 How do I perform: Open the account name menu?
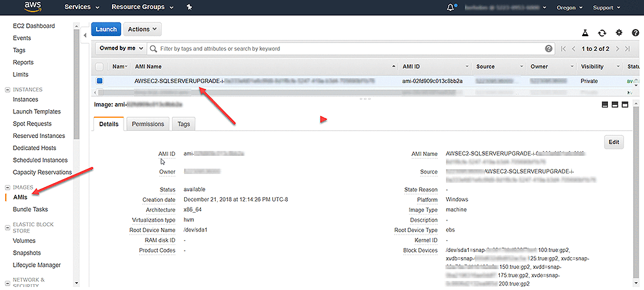click(x=506, y=7)
